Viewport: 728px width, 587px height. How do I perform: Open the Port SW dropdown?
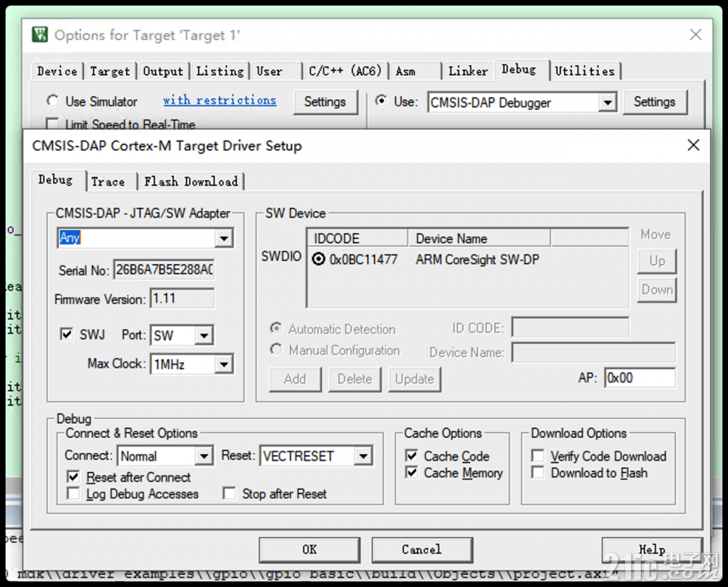tap(204, 335)
